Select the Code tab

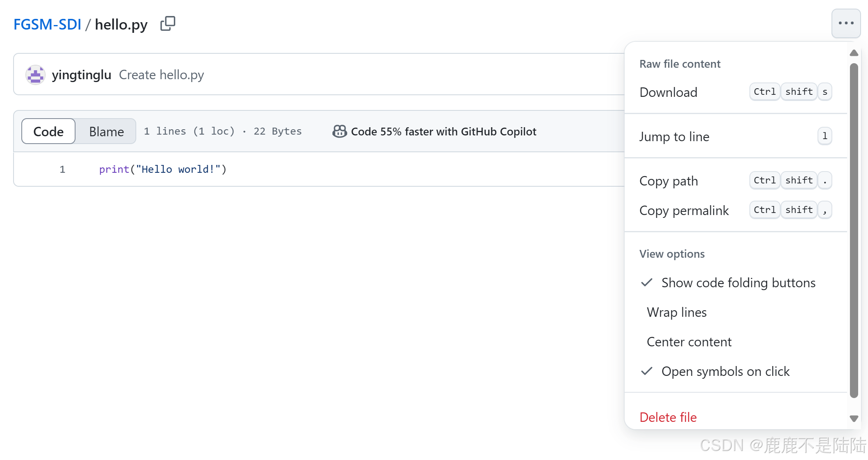point(48,131)
